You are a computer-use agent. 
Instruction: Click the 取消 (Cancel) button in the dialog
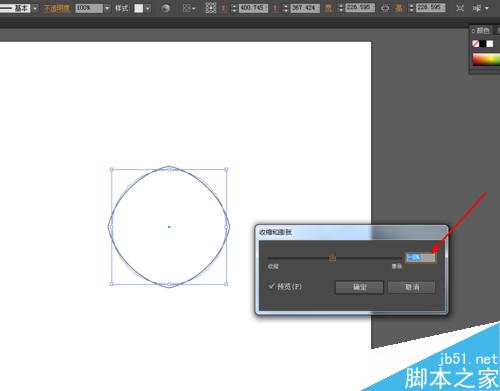pyautogui.click(x=412, y=287)
